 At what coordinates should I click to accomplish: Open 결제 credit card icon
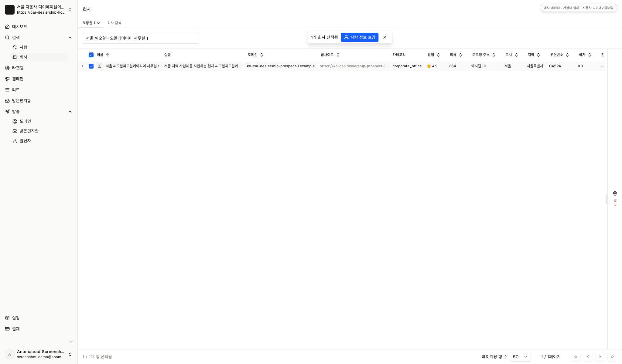tap(7, 329)
